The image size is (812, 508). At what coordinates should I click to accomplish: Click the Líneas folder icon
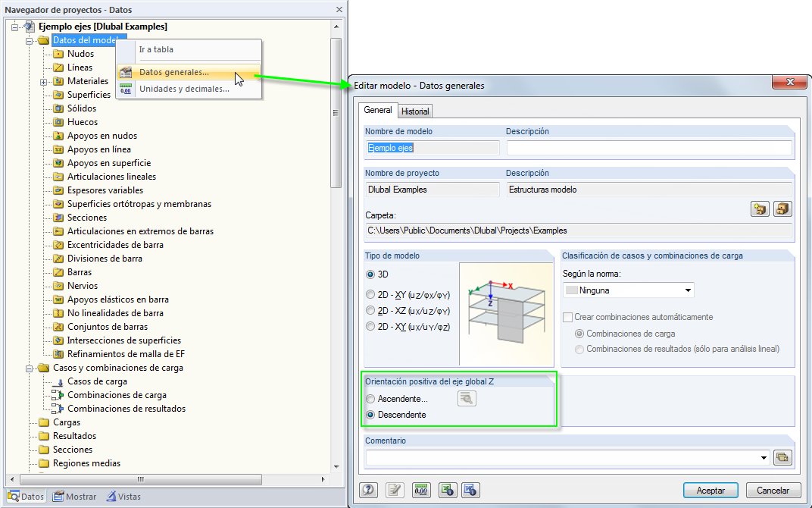point(58,67)
